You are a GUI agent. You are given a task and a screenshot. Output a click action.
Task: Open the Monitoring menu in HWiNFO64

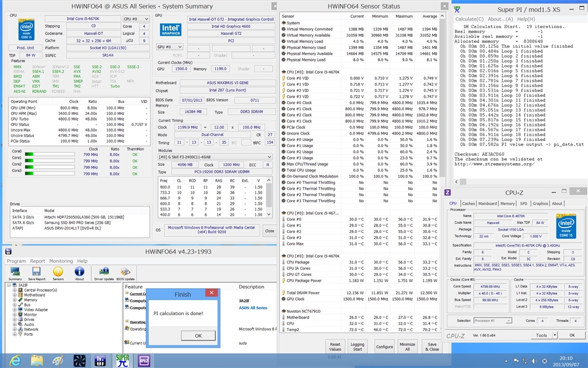point(61,261)
